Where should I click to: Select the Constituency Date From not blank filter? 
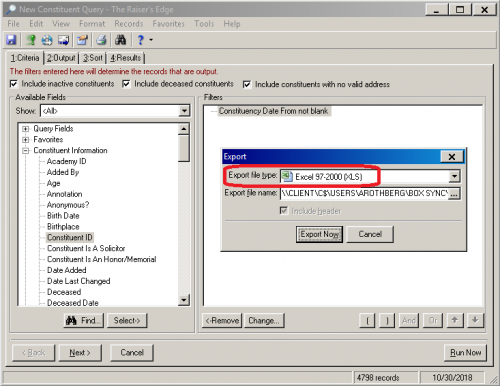coord(273,111)
